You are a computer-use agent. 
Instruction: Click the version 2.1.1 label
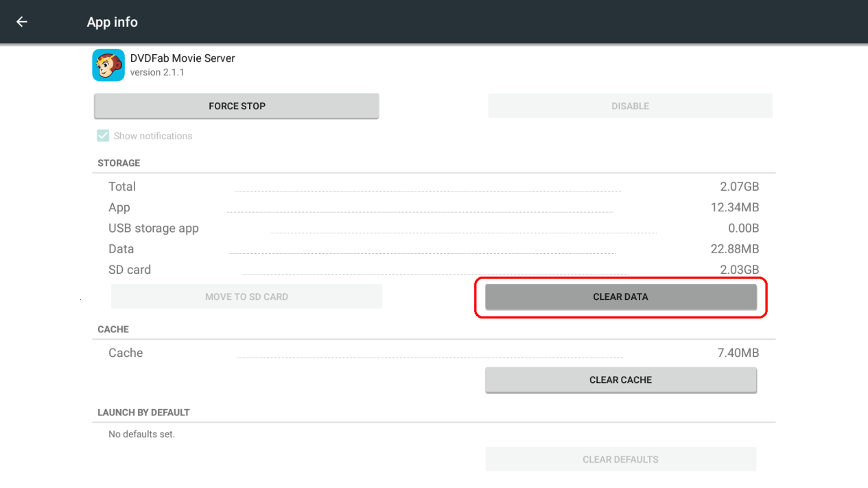tap(157, 73)
